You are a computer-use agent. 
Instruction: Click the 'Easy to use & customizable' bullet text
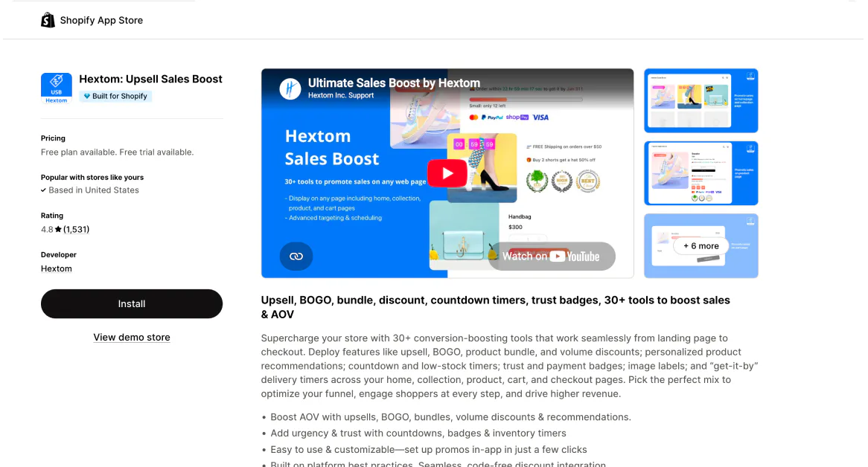[429, 449]
